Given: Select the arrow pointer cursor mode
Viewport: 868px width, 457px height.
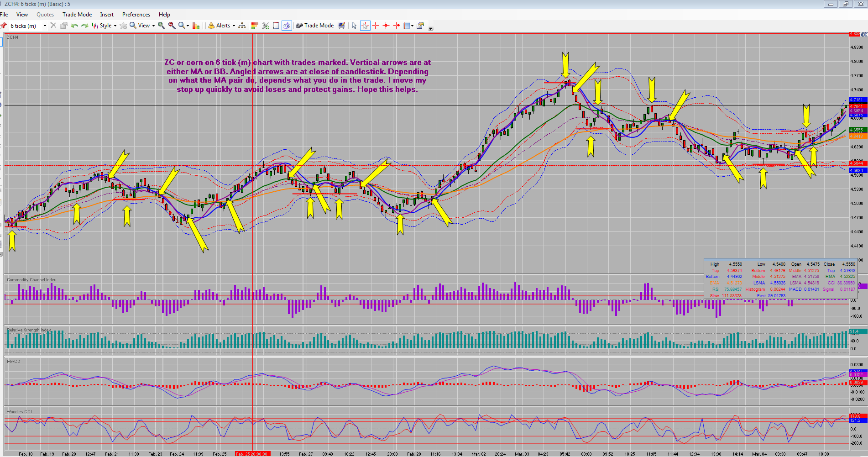Looking at the screenshot, I should [354, 26].
